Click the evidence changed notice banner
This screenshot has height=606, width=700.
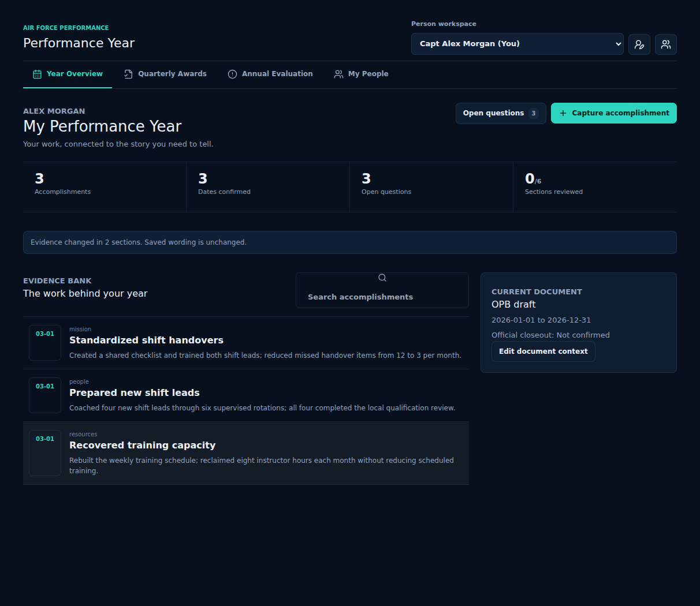pyautogui.click(x=350, y=242)
